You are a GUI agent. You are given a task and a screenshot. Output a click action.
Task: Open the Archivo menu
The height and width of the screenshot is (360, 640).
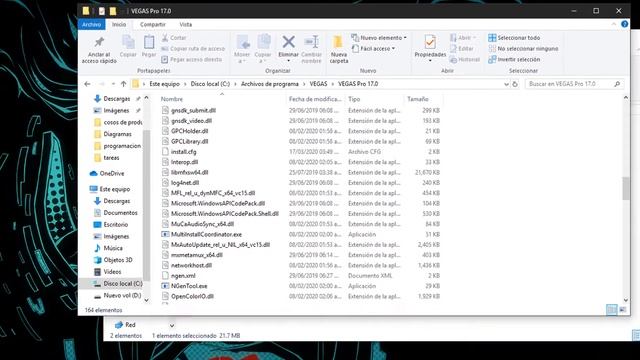coord(91,24)
